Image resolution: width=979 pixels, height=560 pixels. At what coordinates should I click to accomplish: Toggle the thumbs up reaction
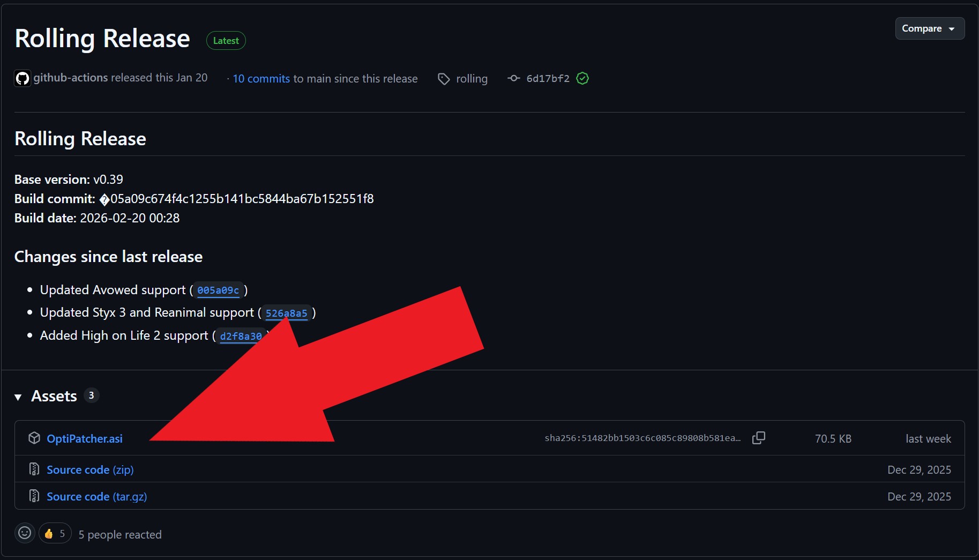pos(55,534)
